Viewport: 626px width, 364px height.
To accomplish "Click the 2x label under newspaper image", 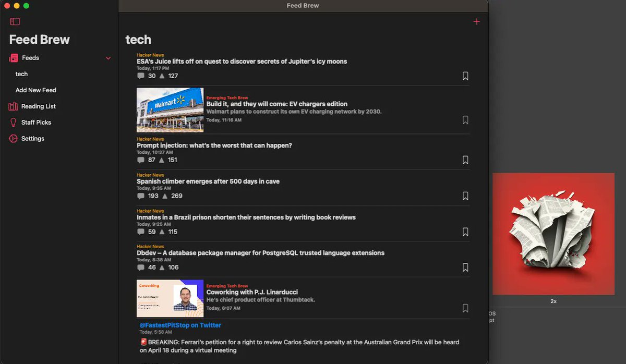I will pos(553,301).
